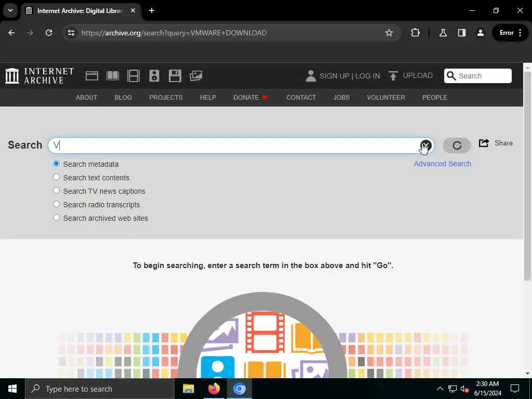Open the Software floppy disk icon
532x399 pixels.
175,76
